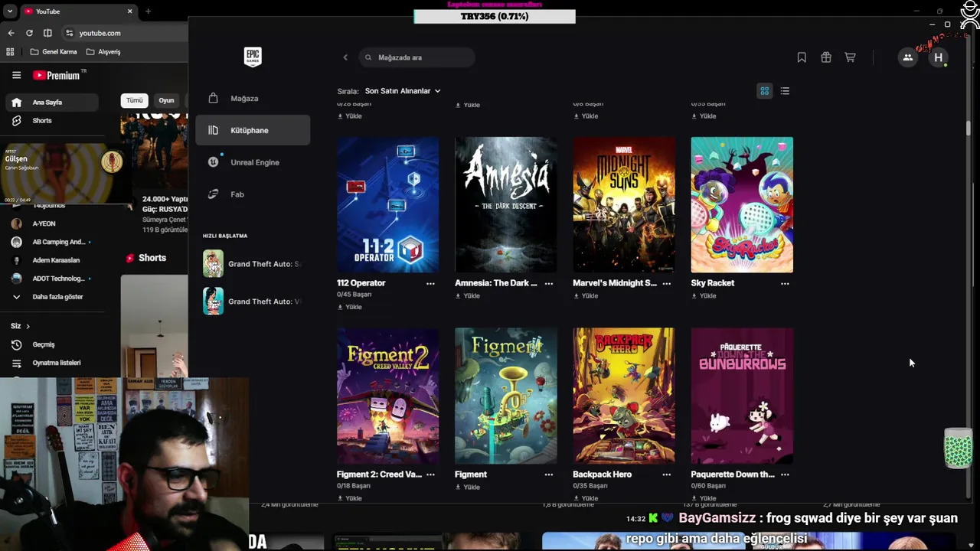Viewport: 980px width, 551px height.
Task: Click the Epic launcher vertical scrollbar
Action: coord(968,128)
